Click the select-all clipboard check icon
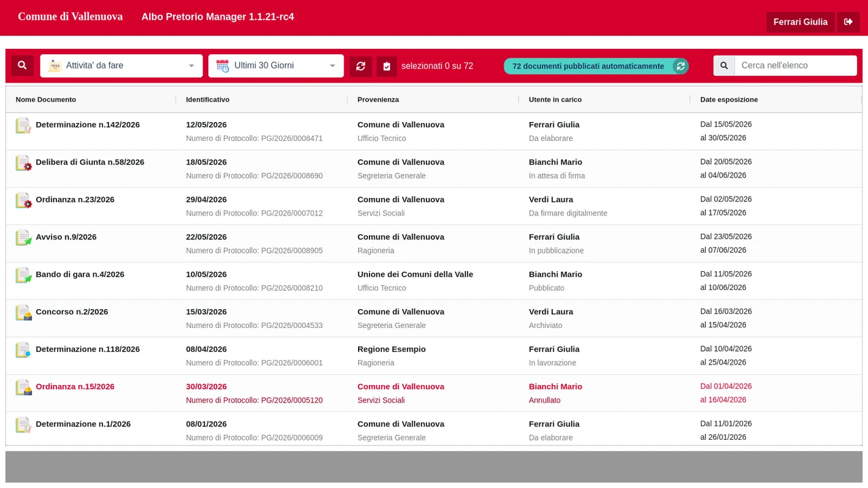 coord(387,66)
